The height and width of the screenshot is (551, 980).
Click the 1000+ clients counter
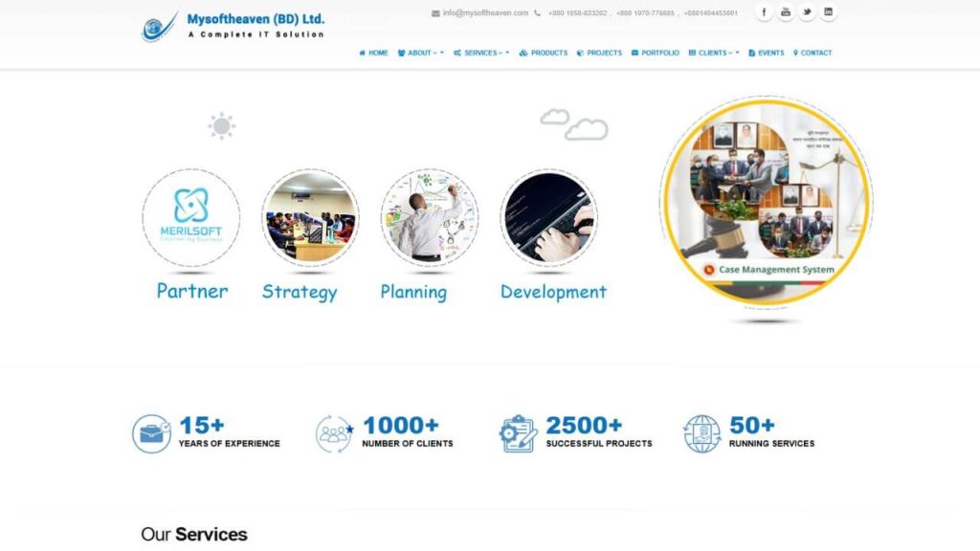pos(401,426)
